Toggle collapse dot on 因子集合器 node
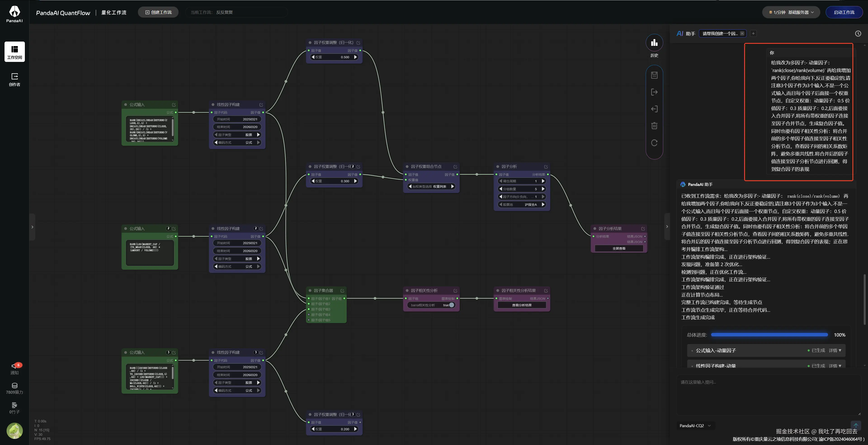Viewport: 868px width, 445px height. [x=310, y=290]
